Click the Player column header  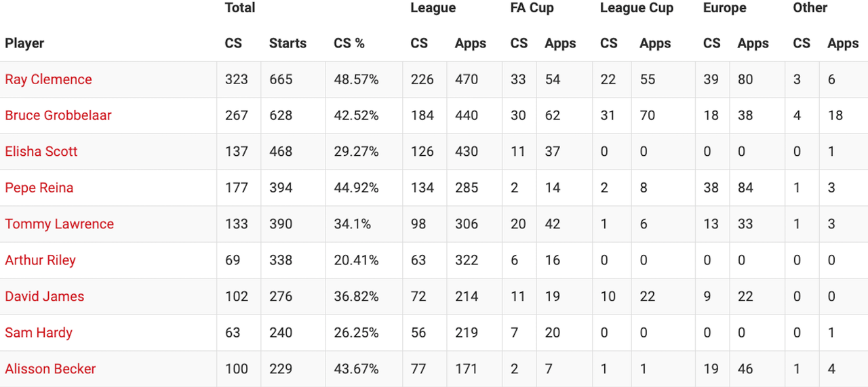click(24, 43)
